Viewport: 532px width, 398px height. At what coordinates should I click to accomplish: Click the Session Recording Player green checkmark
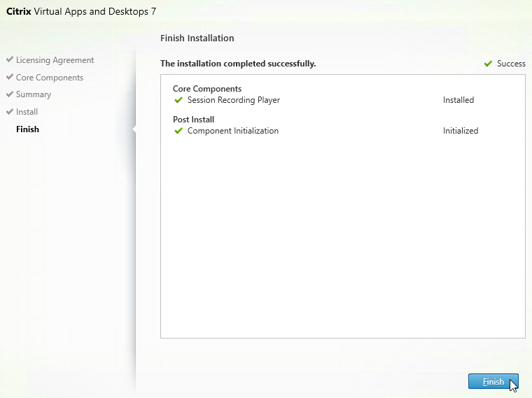(178, 100)
